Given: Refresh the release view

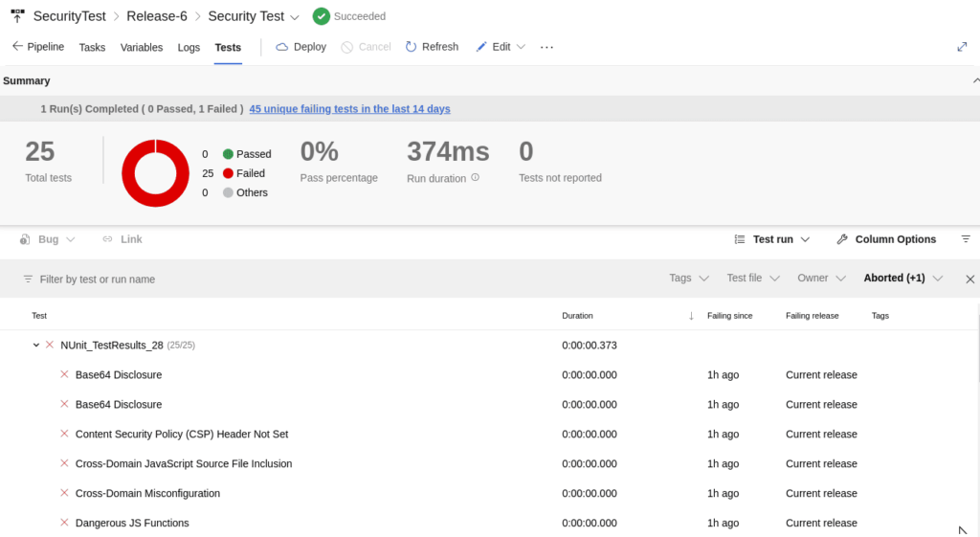Looking at the screenshot, I should (432, 47).
